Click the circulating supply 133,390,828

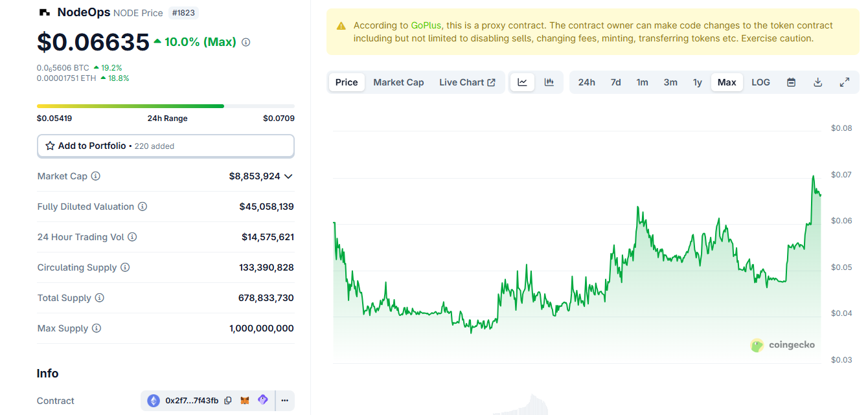click(x=267, y=267)
